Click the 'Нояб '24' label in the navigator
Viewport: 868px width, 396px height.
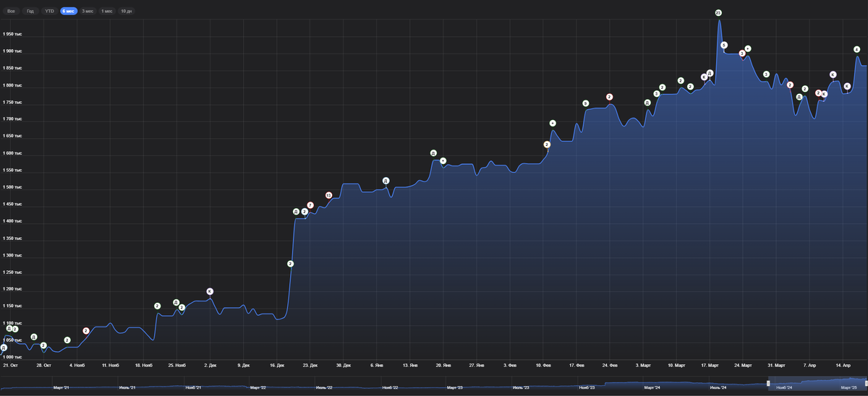(x=785, y=388)
